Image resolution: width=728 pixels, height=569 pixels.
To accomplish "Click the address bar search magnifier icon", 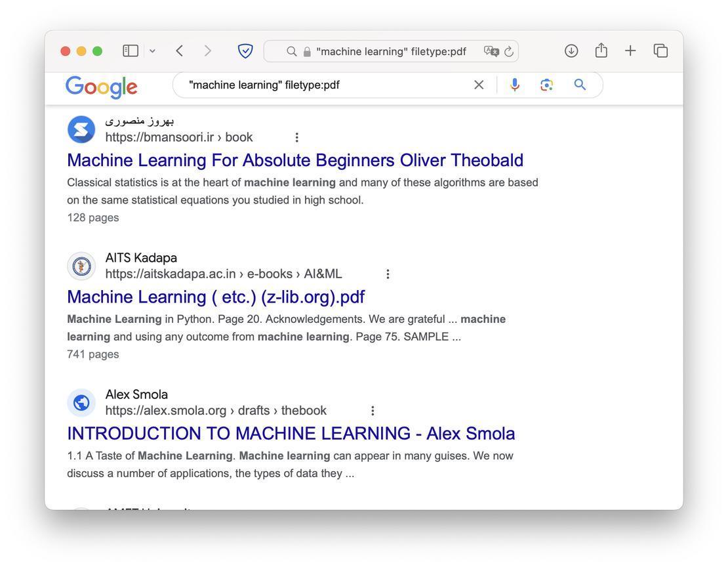I will point(292,51).
